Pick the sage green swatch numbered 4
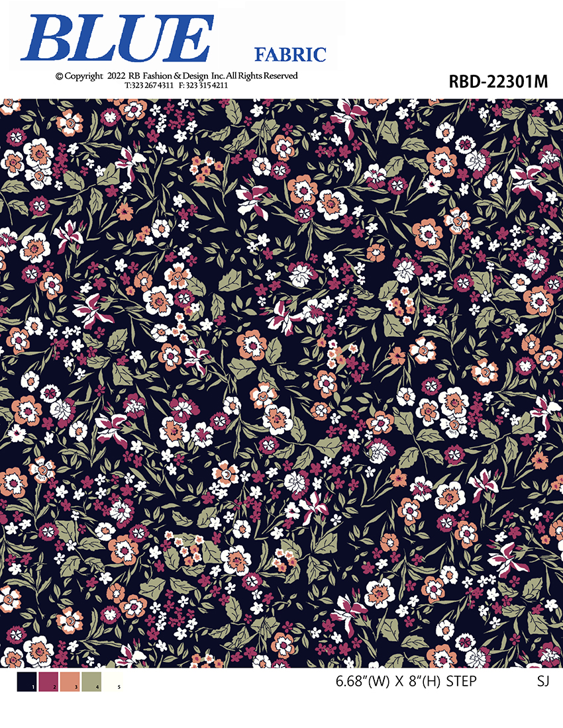The width and height of the screenshot is (563, 728). click(x=91, y=682)
